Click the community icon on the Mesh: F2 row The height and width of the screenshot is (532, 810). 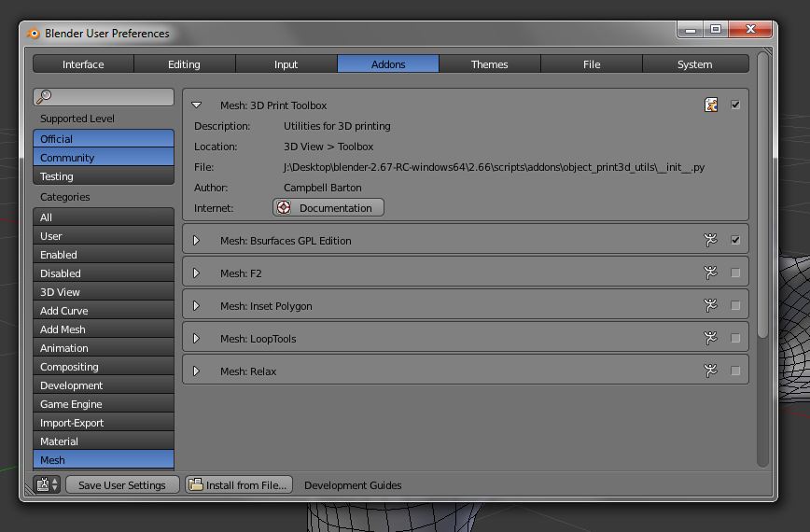(x=711, y=273)
